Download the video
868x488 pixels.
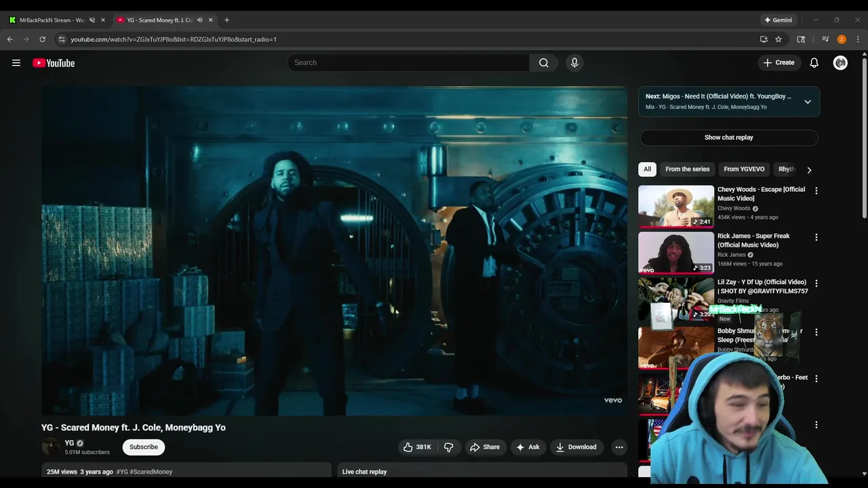[x=576, y=447]
